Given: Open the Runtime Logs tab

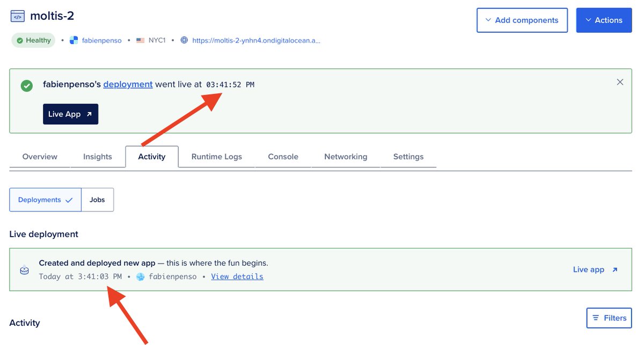Looking at the screenshot, I should (217, 157).
